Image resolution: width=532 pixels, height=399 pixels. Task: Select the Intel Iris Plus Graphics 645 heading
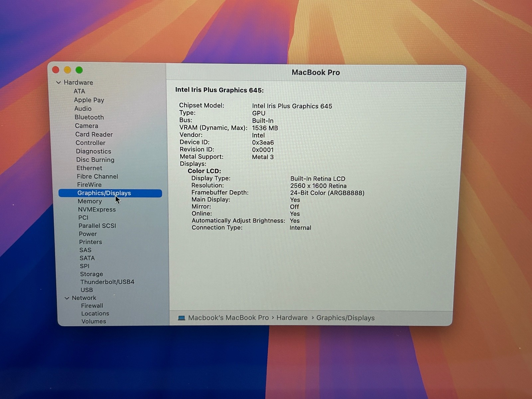[x=219, y=90]
